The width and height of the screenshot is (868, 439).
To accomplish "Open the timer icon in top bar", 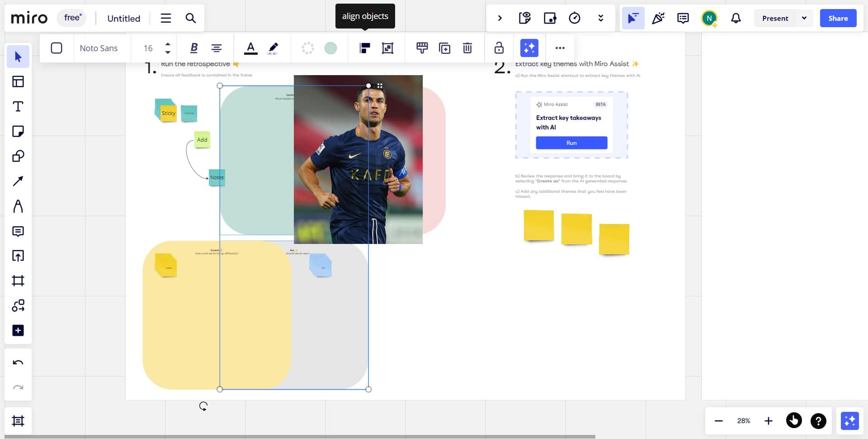I will point(575,18).
